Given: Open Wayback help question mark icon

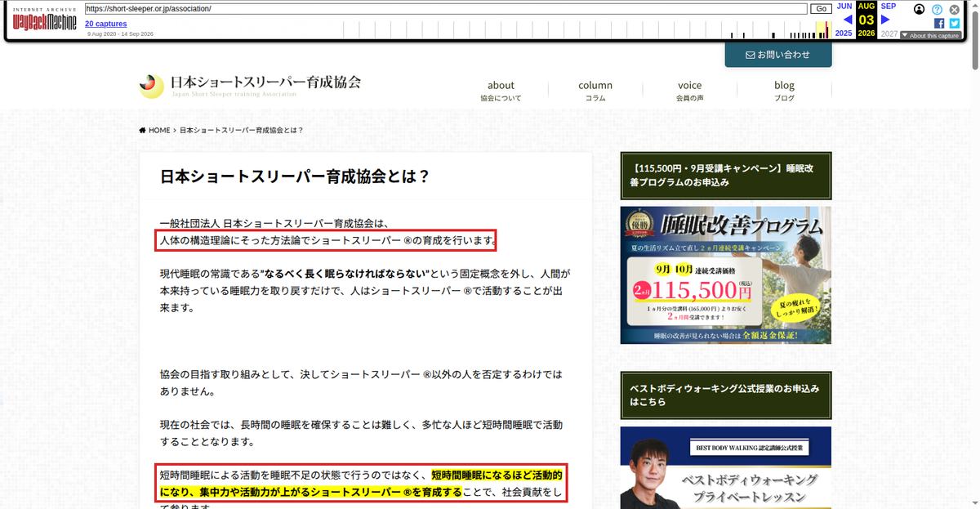Looking at the screenshot, I should (x=937, y=9).
